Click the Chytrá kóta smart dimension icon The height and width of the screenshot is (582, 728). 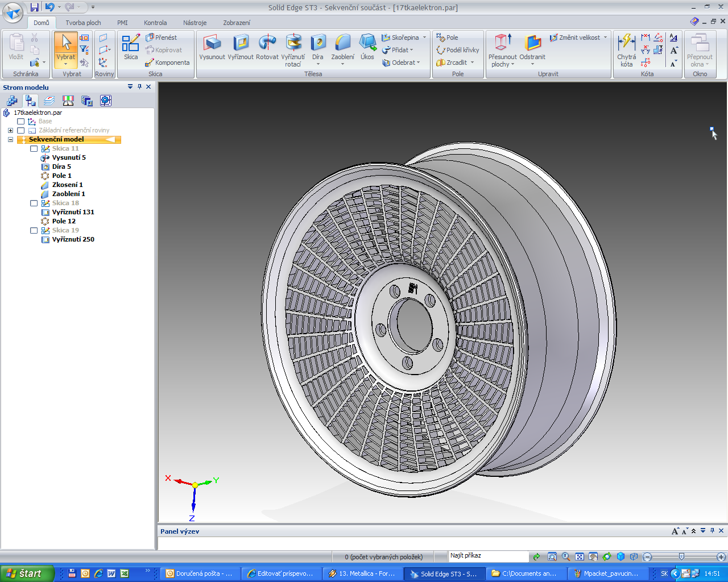pyautogui.click(x=626, y=45)
